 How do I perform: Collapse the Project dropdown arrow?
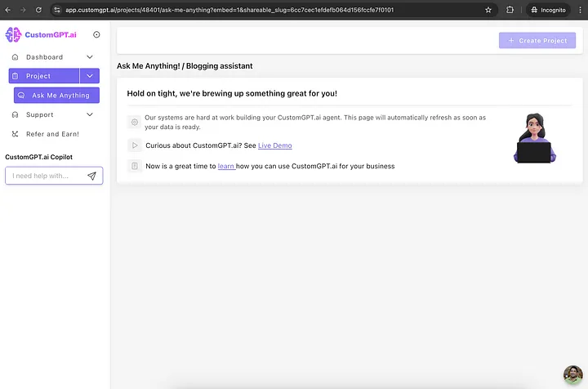click(90, 76)
